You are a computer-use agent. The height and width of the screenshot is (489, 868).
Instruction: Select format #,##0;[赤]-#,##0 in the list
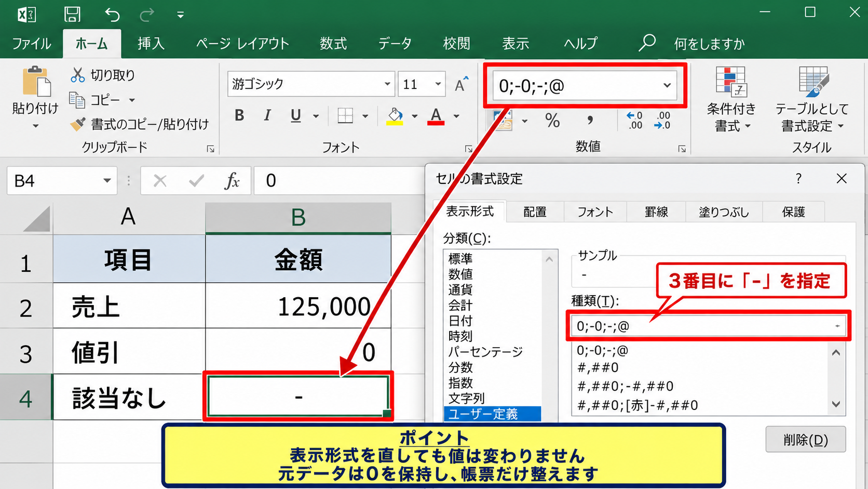(638, 405)
